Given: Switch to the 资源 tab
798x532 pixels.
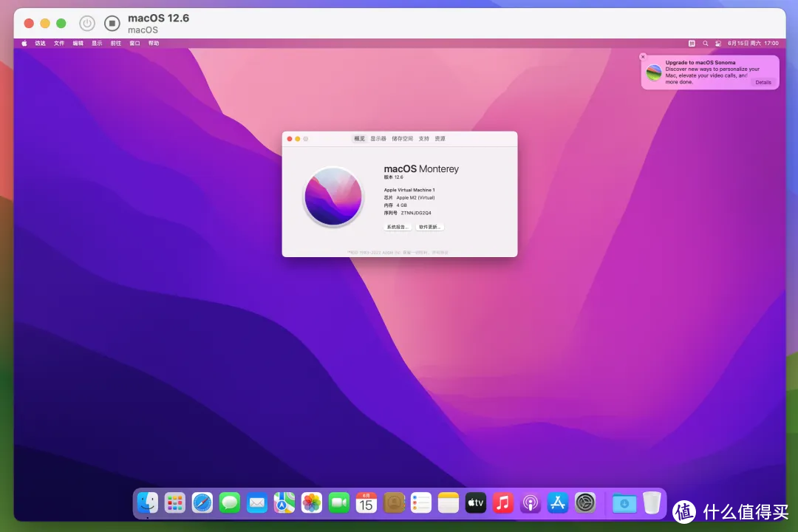Looking at the screenshot, I should [x=440, y=138].
